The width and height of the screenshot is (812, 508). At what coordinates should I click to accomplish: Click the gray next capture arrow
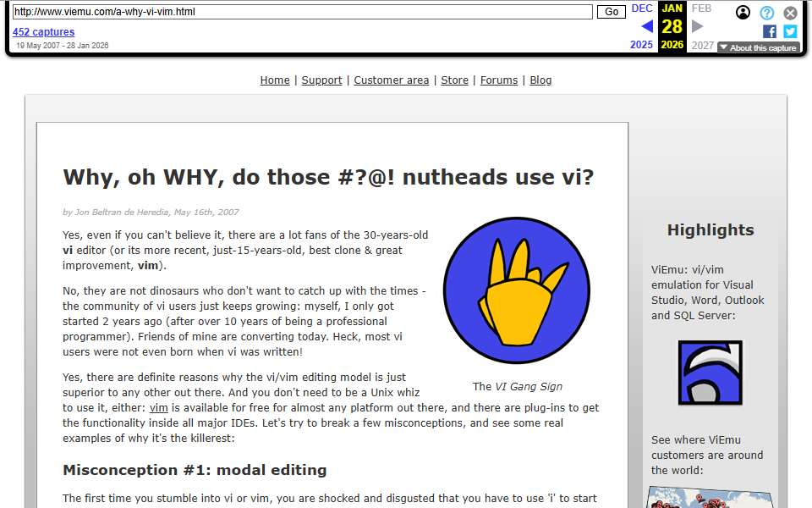[x=697, y=26]
